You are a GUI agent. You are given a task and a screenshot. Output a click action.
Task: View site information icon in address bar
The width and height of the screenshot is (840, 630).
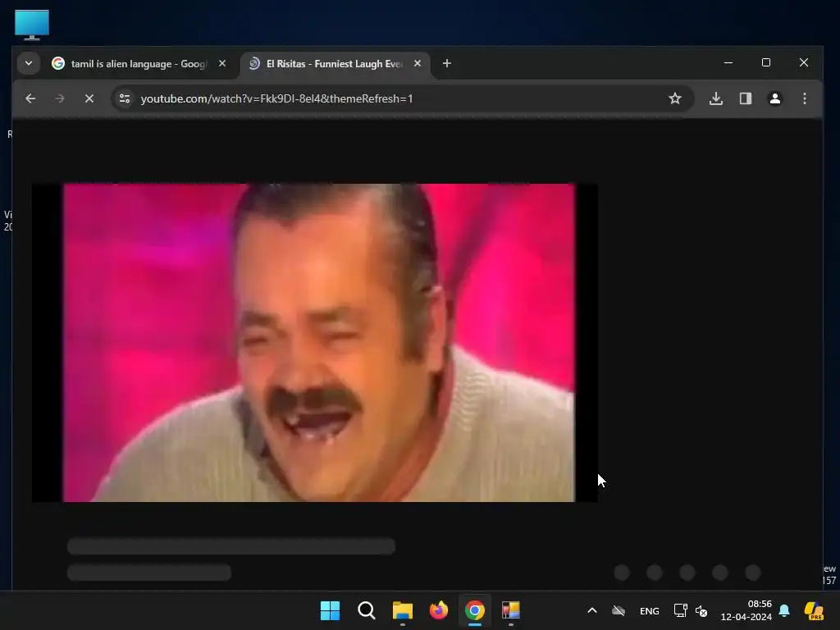[x=125, y=98]
